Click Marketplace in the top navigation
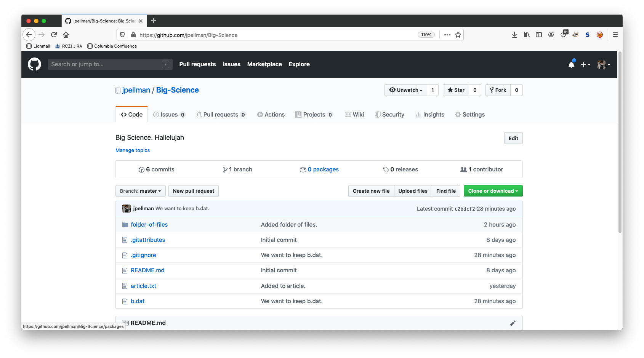 pyautogui.click(x=264, y=64)
